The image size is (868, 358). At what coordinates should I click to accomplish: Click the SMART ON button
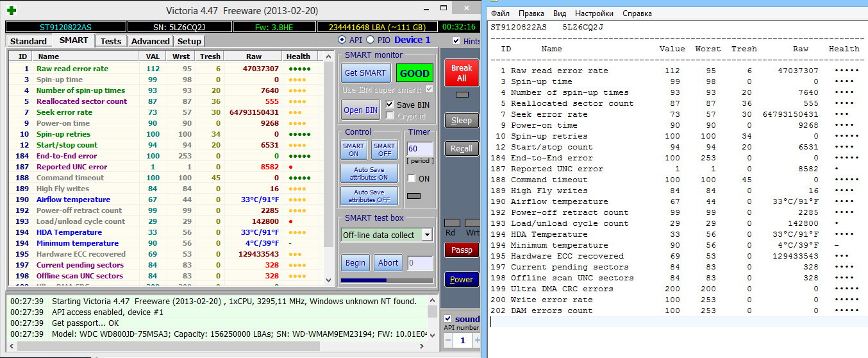coord(353,149)
